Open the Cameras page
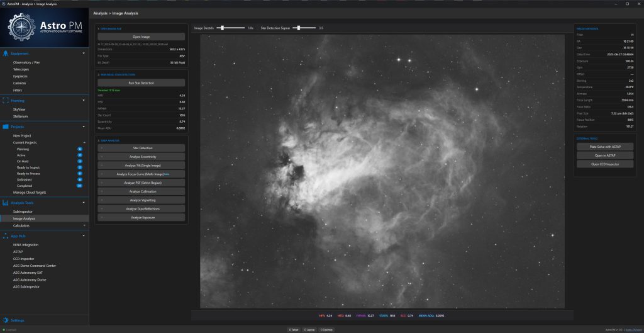This screenshot has height=333, width=644. (x=19, y=84)
